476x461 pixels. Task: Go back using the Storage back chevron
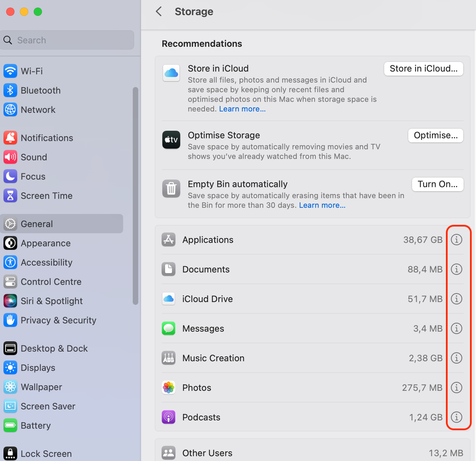point(158,11)
